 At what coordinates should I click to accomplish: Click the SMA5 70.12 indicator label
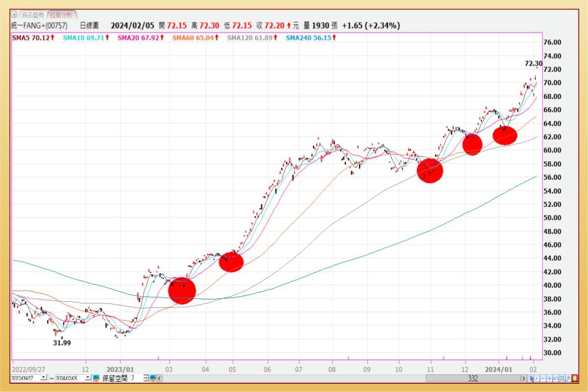[x=32, y=38]
